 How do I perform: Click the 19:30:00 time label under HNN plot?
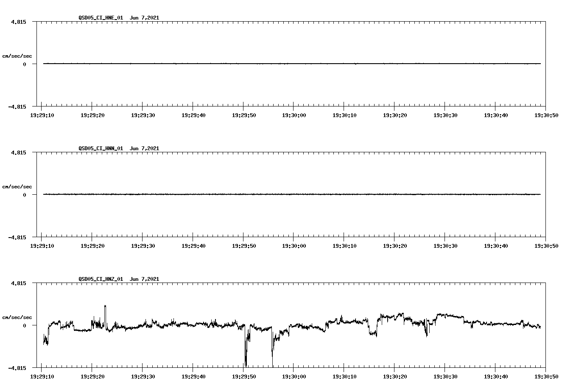tap(294, 246)
